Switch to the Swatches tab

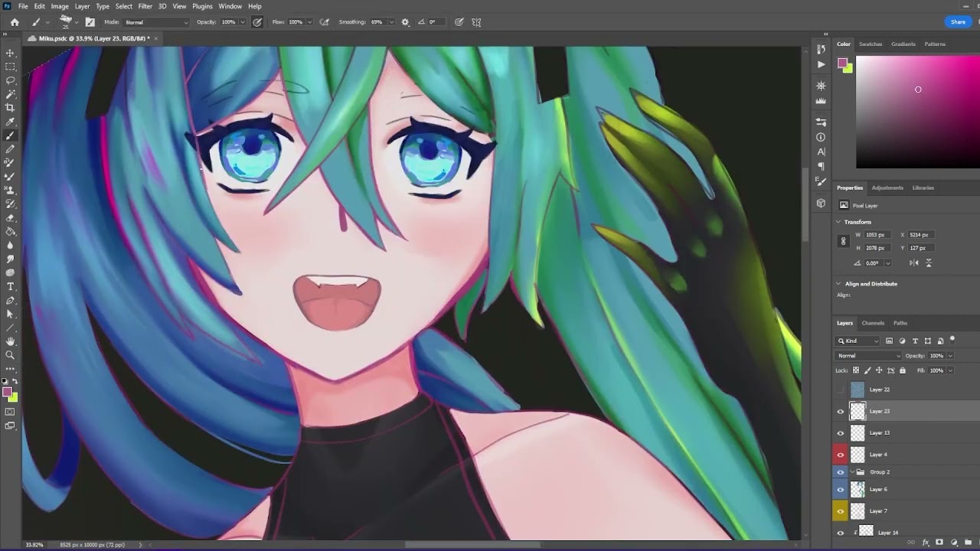[x=871, y=44]
